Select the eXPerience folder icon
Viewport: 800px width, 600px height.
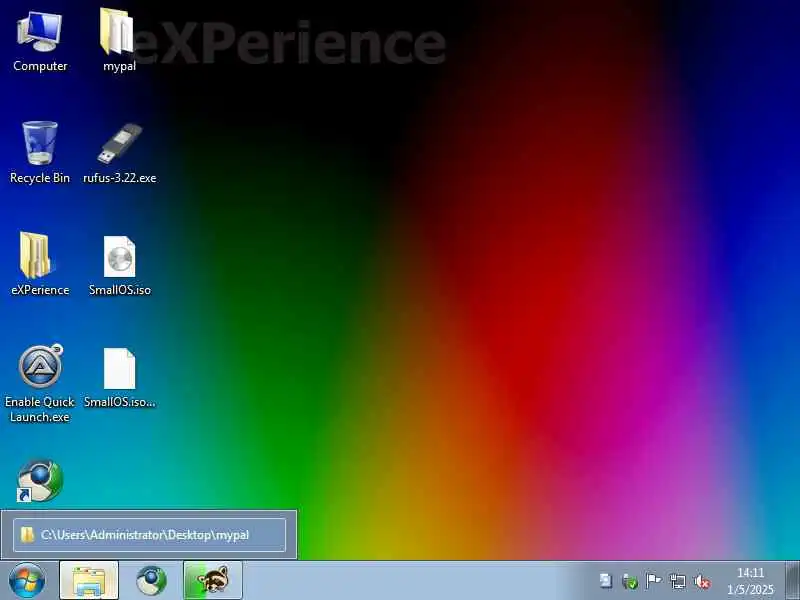click(37, 255)
